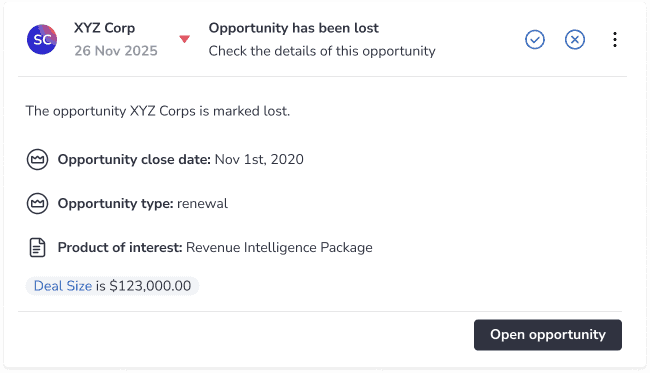This screenshot has height=373, width=650.
Task: Click the Revenue Intelligence Package text
Action: 279,247
